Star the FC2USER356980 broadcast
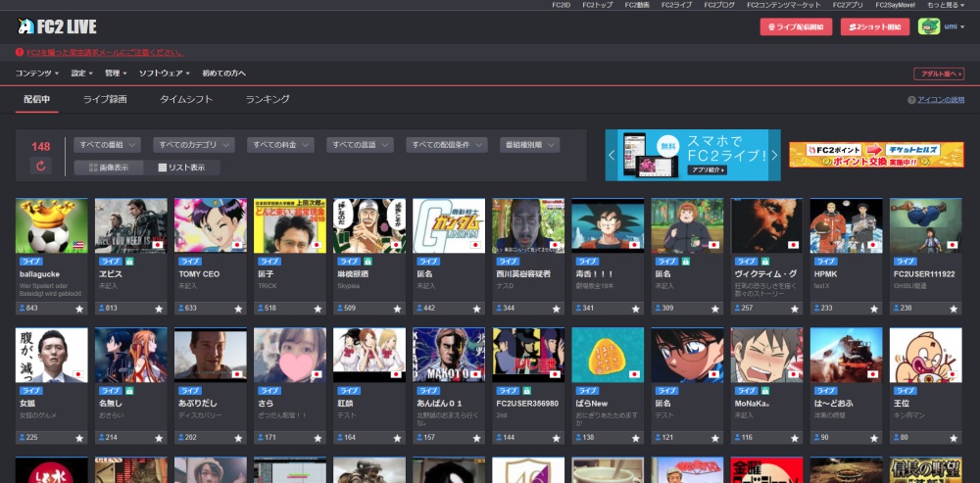The height and width of the screenshot is (483, 980). point(556,438)
